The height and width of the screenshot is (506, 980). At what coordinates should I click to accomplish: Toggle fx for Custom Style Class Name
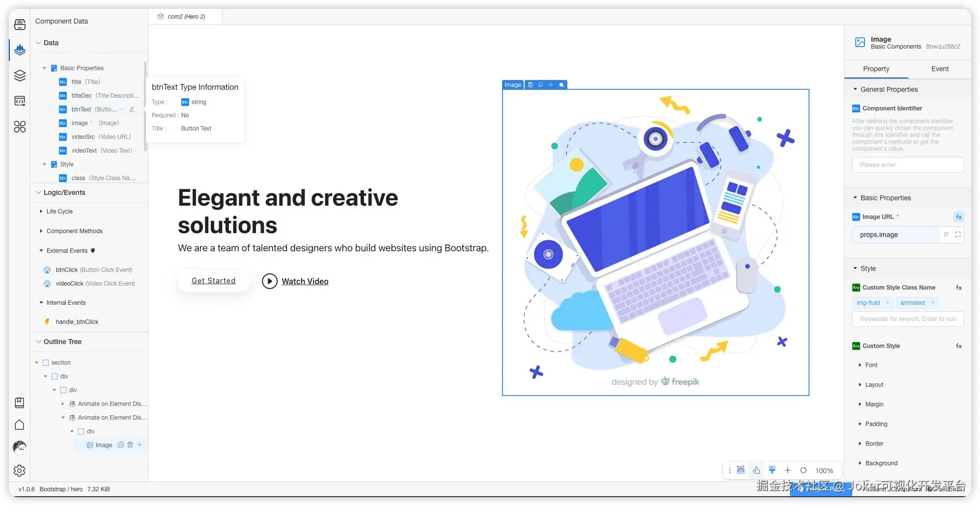click(x=959, y=288)
